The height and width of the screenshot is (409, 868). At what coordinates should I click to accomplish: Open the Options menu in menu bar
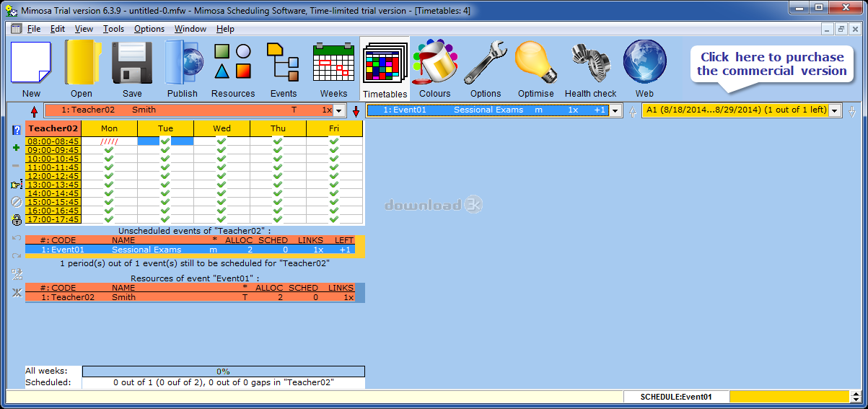(149, 29)
